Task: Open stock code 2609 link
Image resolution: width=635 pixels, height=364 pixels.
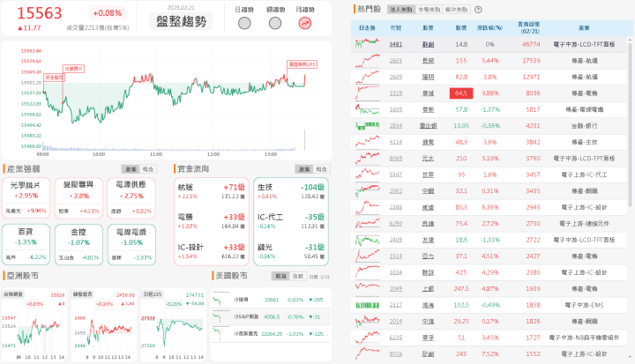Action: coord(396,77)
